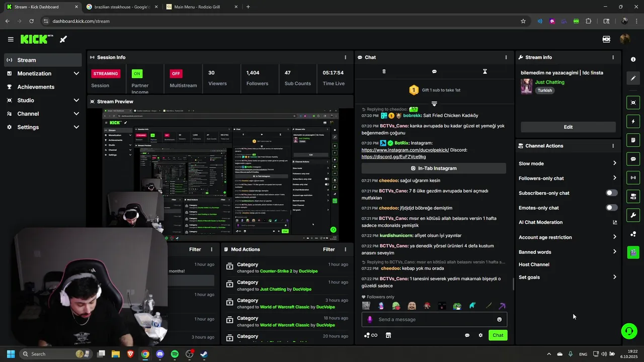This screenshot has width=644, height=362.
Task: Click the Edit button in Stream info
Action: pos(568,127)
